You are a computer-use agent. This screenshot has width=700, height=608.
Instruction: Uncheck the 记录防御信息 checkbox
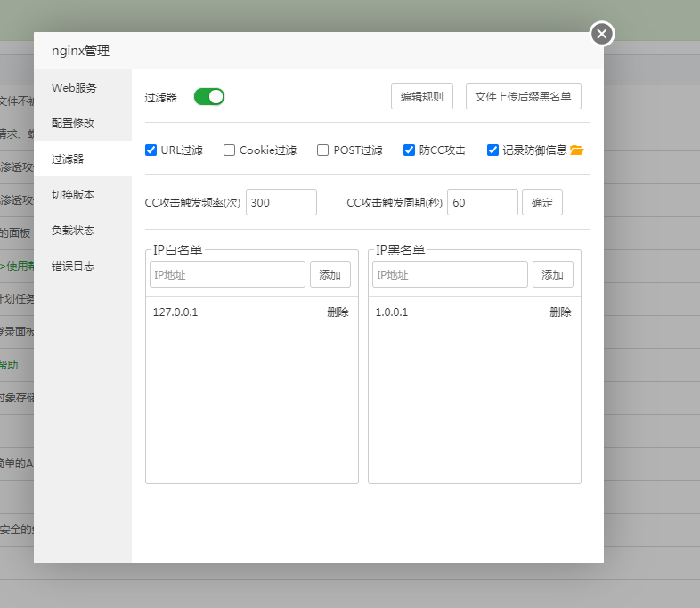coord(492,150)
